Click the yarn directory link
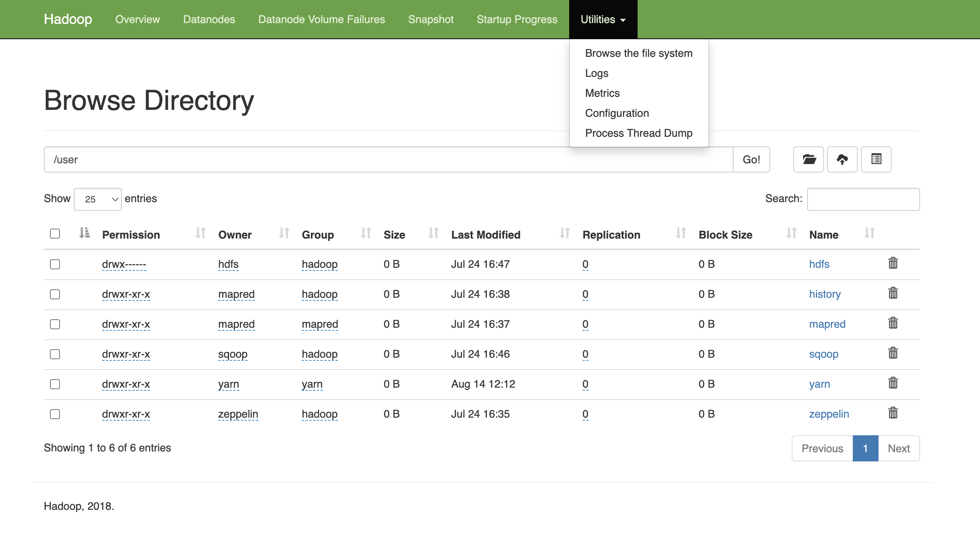Viewport: 980px width, 554px height. 820,384
